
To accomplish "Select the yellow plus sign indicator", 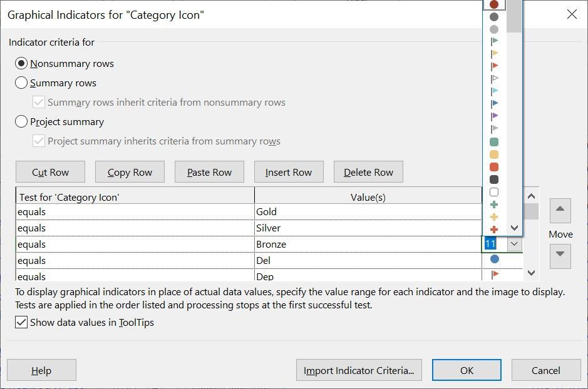I will (x=494, y=217).
